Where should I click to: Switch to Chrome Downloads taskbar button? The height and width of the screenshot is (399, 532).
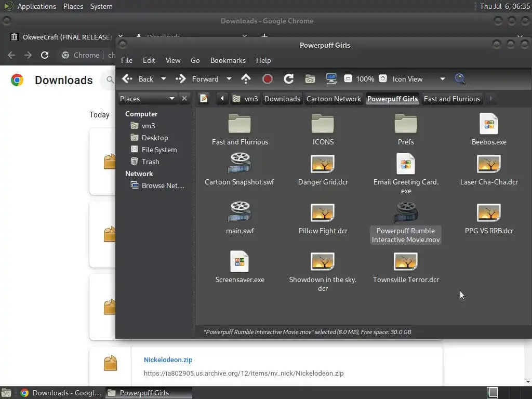tap(61, 393)
